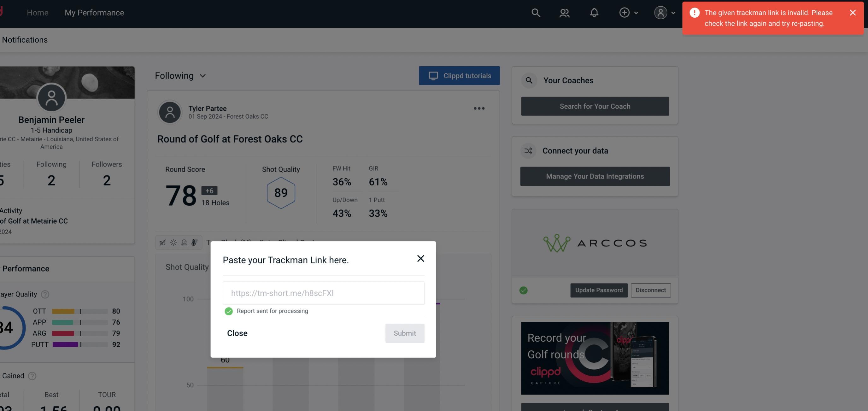Viewport: 868px width, 411px height.
Task: Expand the plus/create dropdown in navbar
Action: pos(628,12)
